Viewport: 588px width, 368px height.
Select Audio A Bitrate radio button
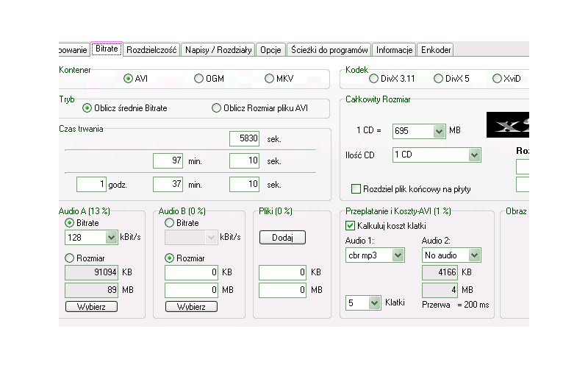pyautogui.click(x=69, y=223)
